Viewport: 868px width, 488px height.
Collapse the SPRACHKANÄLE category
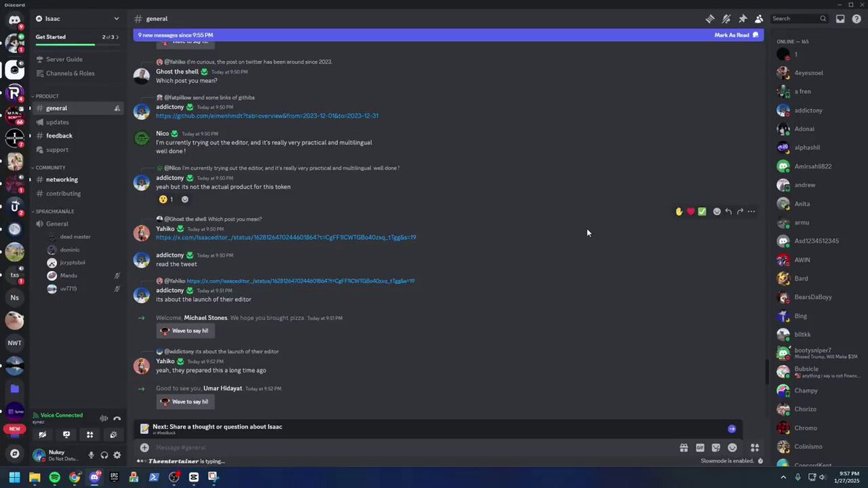pos(54,212)
